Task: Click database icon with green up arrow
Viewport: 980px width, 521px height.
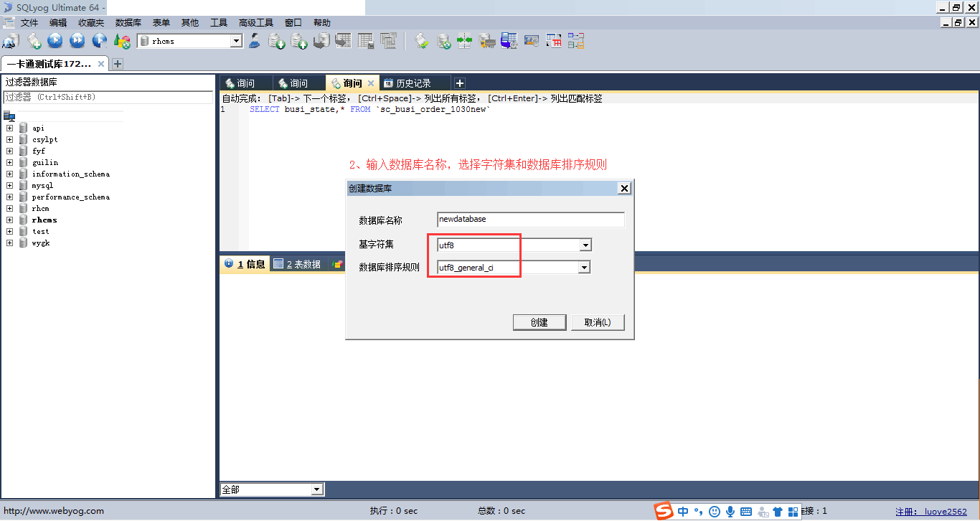Action: (x=299, y=41)
